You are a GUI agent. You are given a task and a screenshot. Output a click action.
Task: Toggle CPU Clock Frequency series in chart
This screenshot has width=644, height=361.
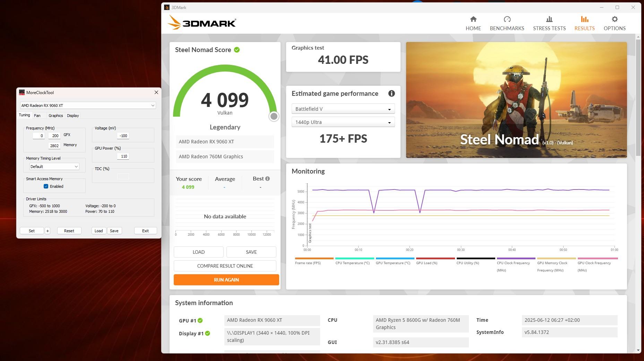tap(516, 265)
